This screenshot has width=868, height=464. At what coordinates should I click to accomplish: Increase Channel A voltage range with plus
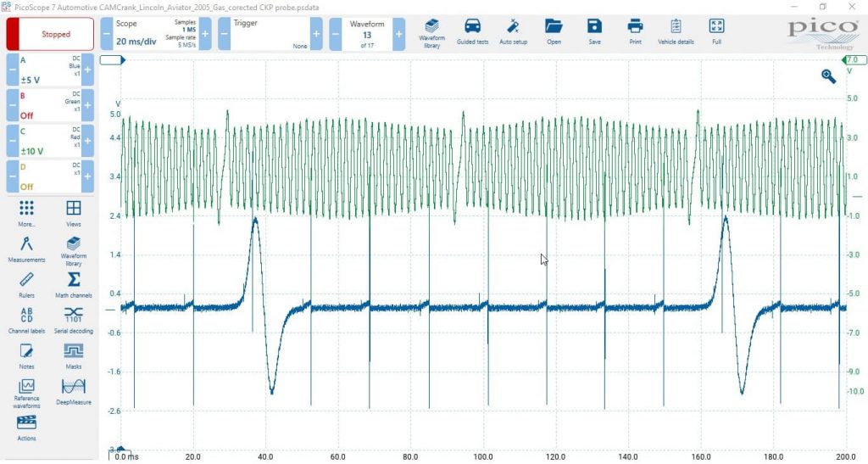click(x=87, y=70)
